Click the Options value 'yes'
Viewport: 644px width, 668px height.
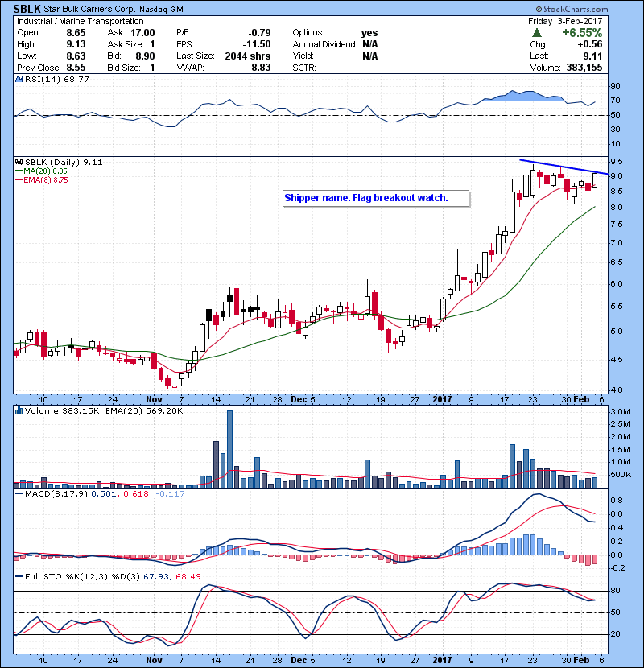click(x=369, y=33)
